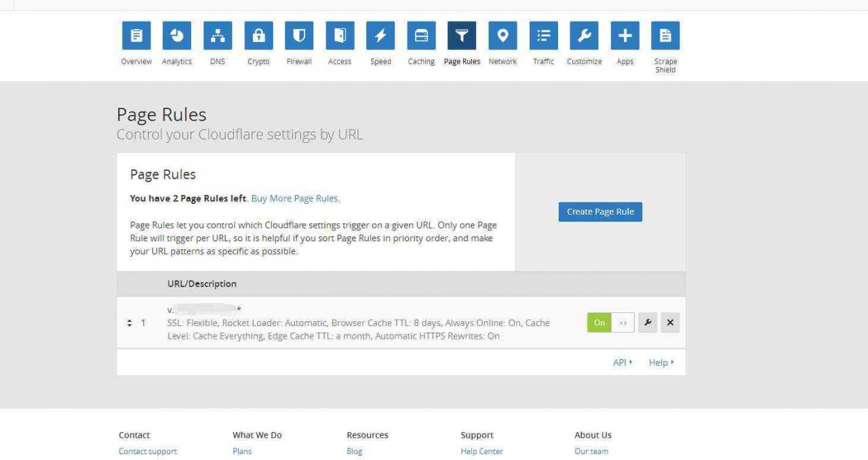Open the Contact support footer link
868x460 pixels.
[148, 451]
